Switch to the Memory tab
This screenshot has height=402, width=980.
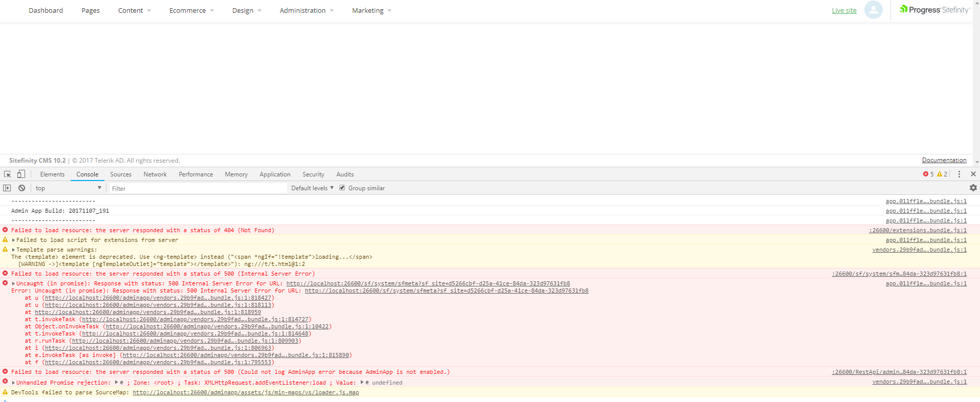tap(236, 174)
